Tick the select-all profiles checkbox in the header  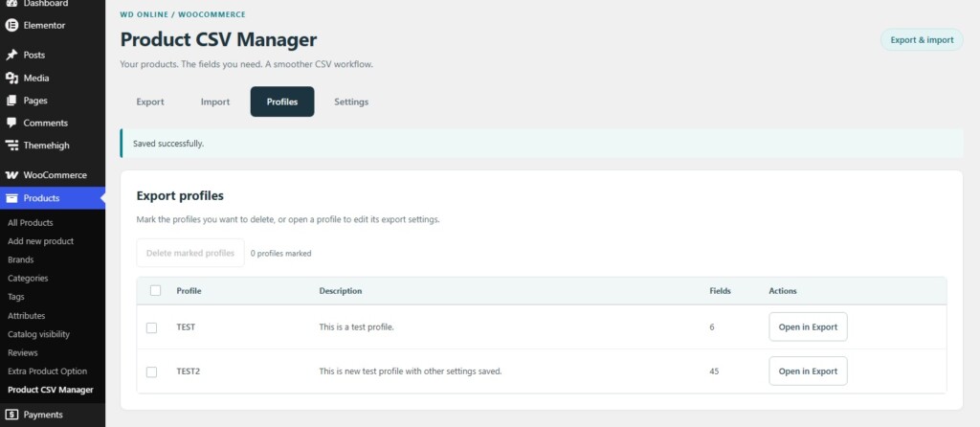156,291
